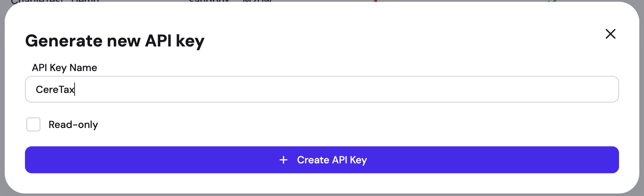Click the Generate new API key heading
Viewport: 644px width, 196px height.
115,41
